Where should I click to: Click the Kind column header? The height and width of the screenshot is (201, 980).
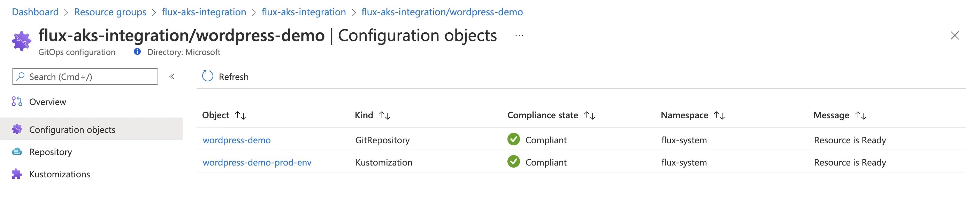(364, 115)
